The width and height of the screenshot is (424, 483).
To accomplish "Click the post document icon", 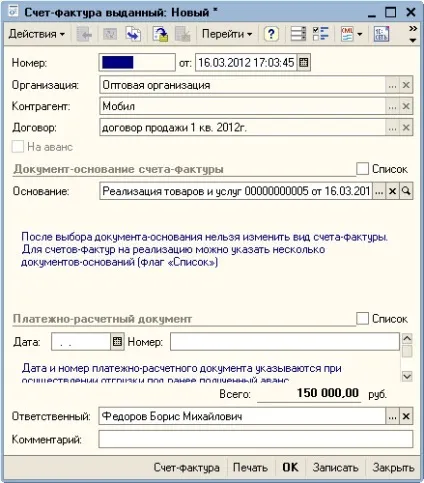I will click(x=161, y=34).
